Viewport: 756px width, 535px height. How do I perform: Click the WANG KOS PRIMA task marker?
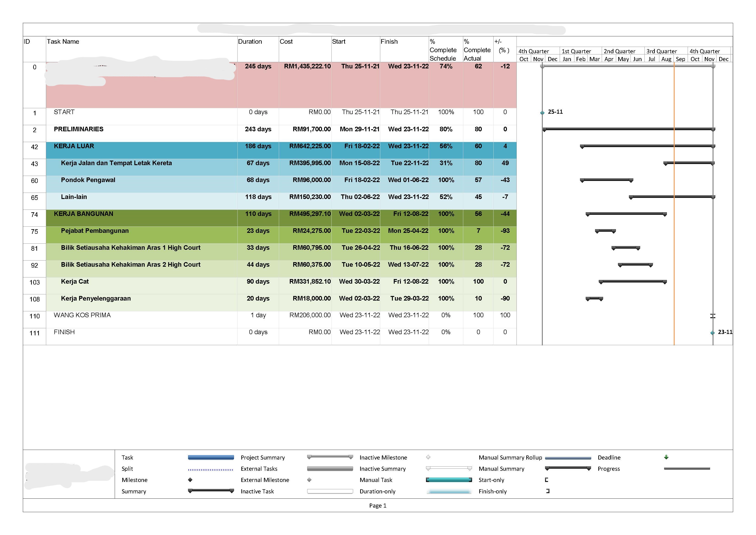[x=713, y=316]
